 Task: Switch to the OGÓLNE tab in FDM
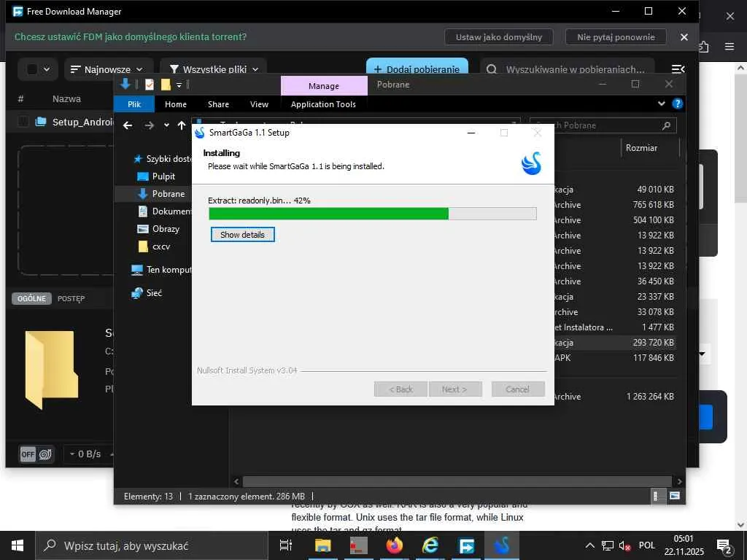point(31,298)
